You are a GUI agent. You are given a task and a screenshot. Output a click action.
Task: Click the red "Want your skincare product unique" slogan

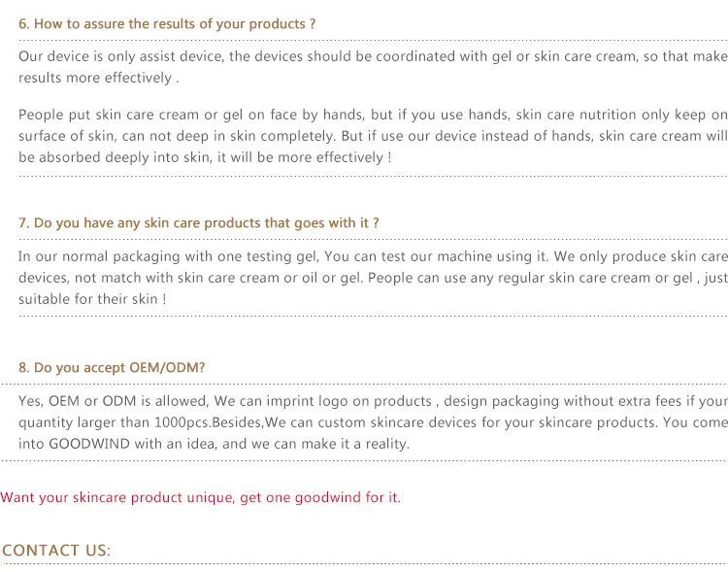200,497
